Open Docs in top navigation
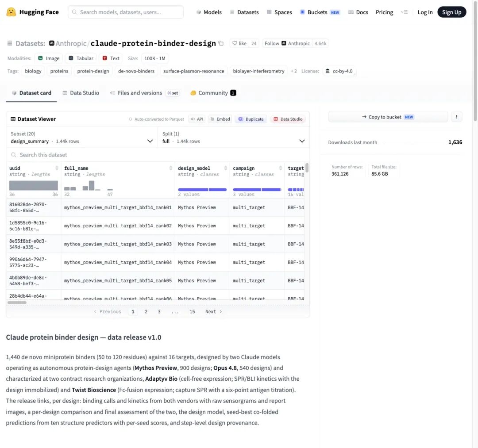The width and height of the screenshot is (478, 448). click(x=358, y=12)
